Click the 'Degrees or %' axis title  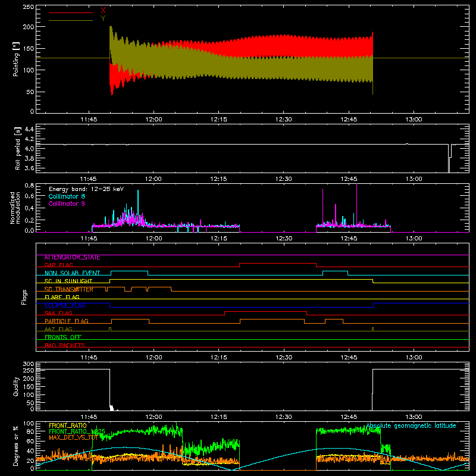coord(16,446)
